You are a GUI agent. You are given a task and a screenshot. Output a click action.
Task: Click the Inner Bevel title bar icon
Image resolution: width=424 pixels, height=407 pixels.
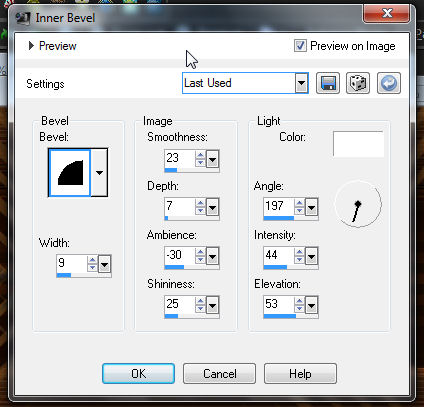[x=23, y=18]
